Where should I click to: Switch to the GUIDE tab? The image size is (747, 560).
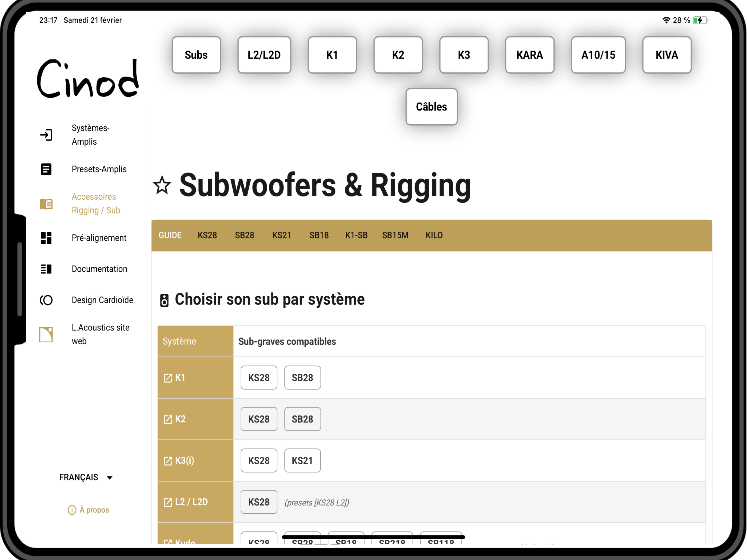(170, 235)
